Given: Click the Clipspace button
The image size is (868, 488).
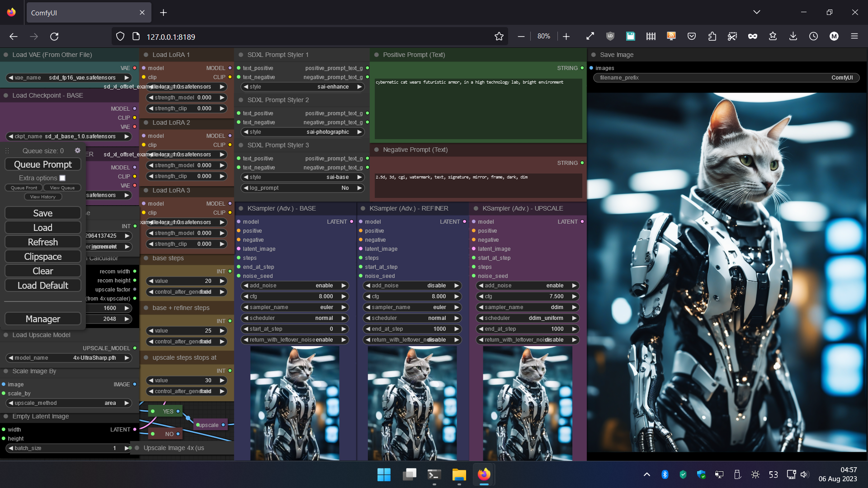Looking at the screenshot, I should (x=42, y=257).
